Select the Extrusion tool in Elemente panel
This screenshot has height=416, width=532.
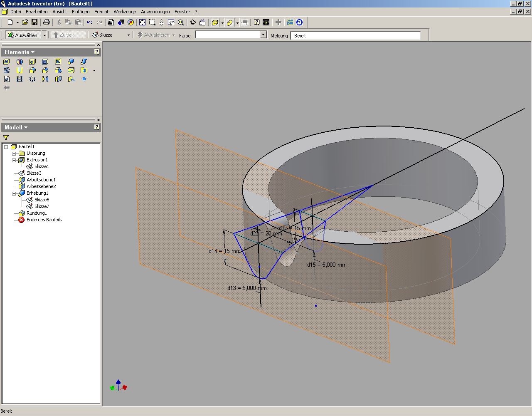[x=7, y=62]
